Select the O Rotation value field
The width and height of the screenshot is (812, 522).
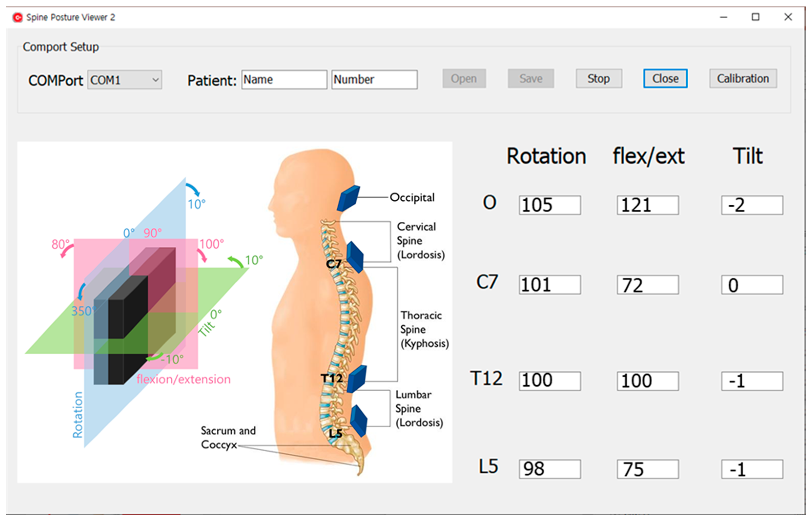[x=549, y=205]
